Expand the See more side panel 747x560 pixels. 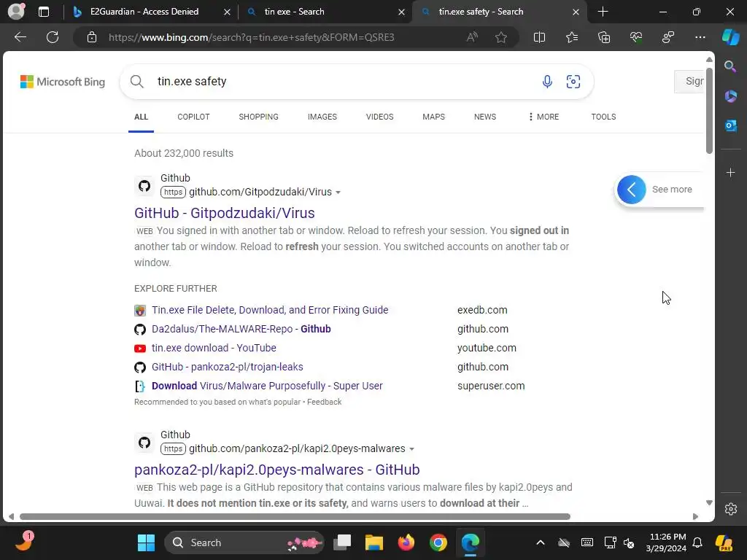pyautogui.click(x=659, y=190)
